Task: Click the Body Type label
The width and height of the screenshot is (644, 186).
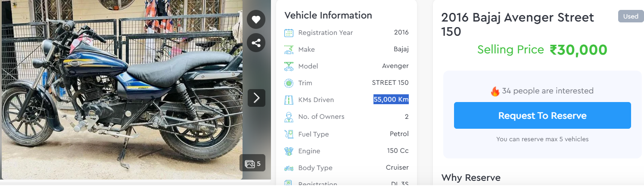Action: [315, 168]
